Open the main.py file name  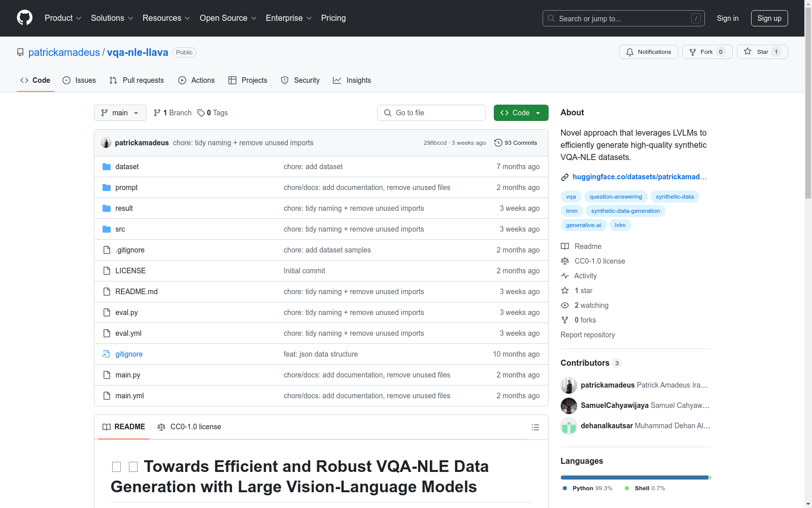[128, 375]
